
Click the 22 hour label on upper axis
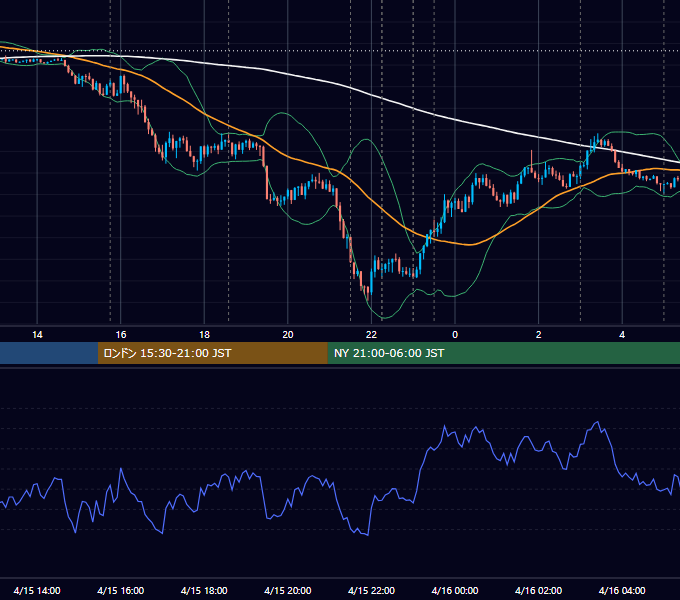371,335
